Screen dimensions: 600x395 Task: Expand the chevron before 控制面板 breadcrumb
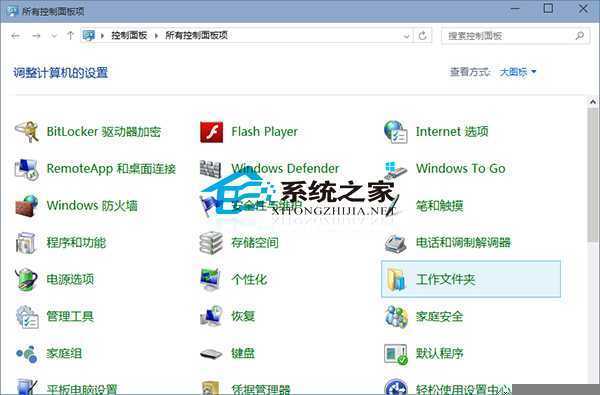pyautogui.click(x=102, y=36)
